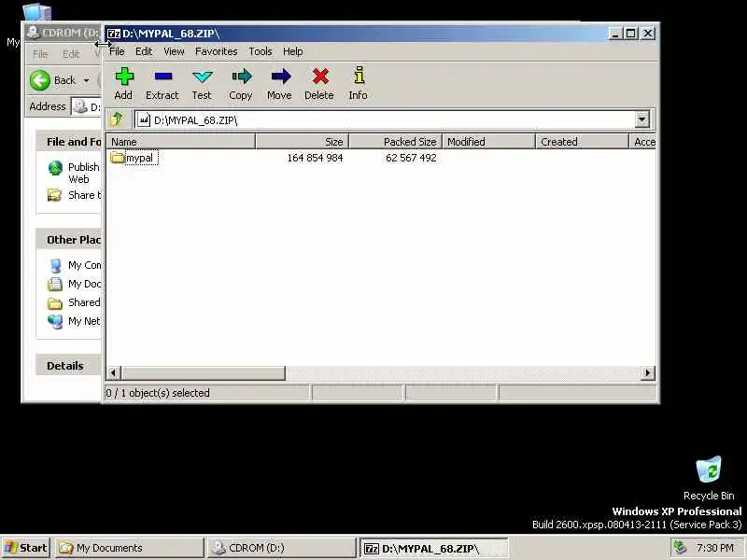Click the Details panel header in CDROM window

(x=68, y=366)
